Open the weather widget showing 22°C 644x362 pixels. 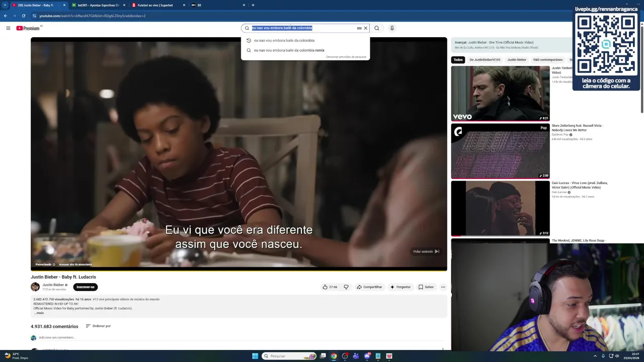pyautogui.click(x=16, y=356)
